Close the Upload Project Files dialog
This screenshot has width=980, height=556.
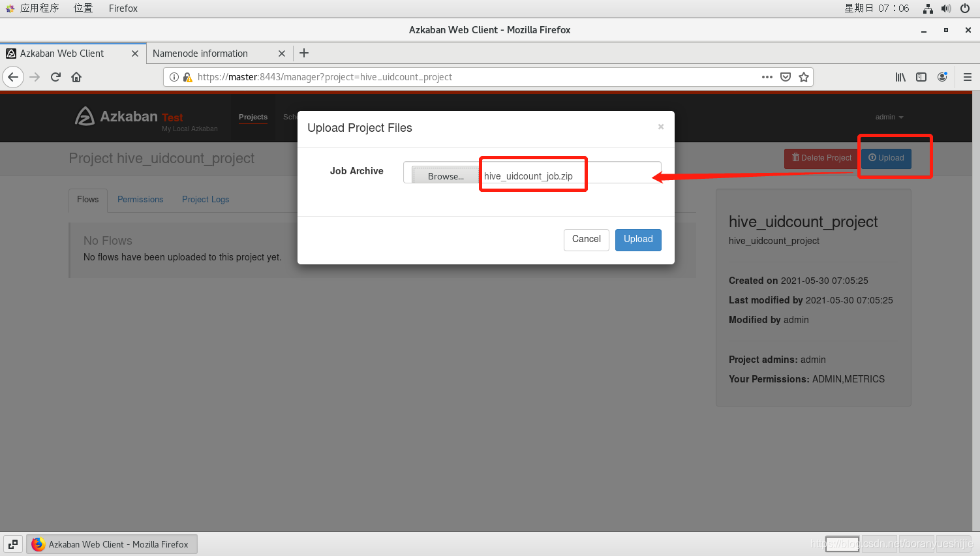[661, 127]
